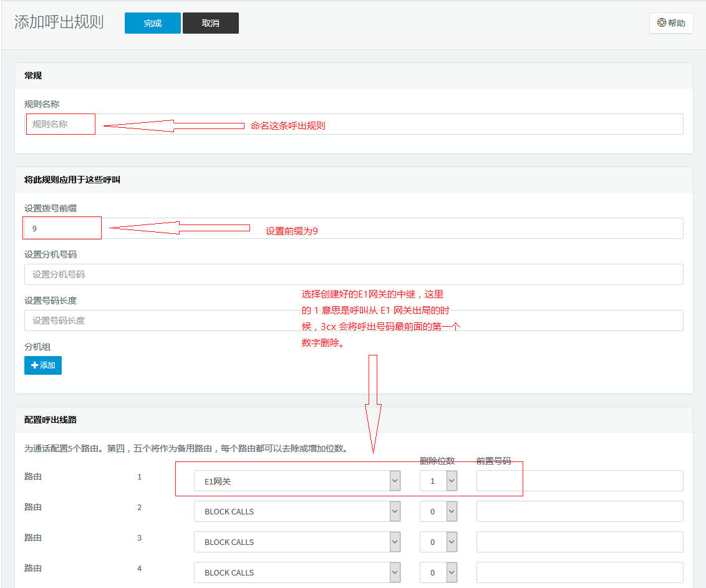The width and height of the screenshot is (706, 588).
Task: Click the blue 完成 button
Action: (153, 23)
